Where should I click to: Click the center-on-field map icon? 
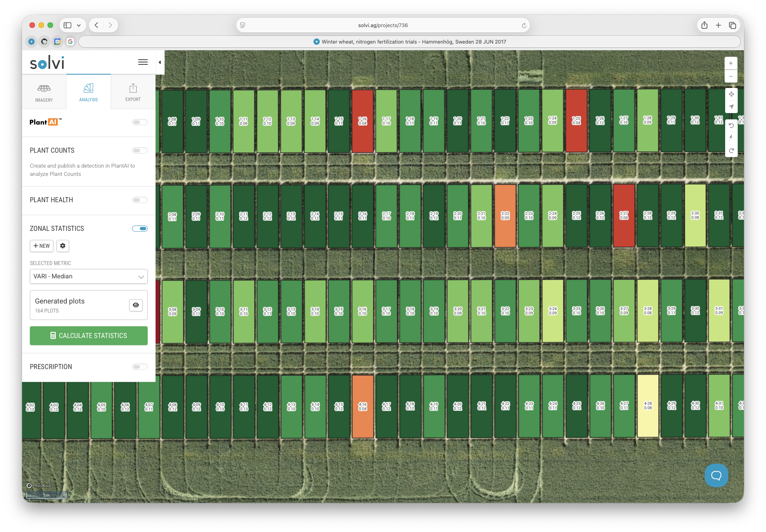731,94
